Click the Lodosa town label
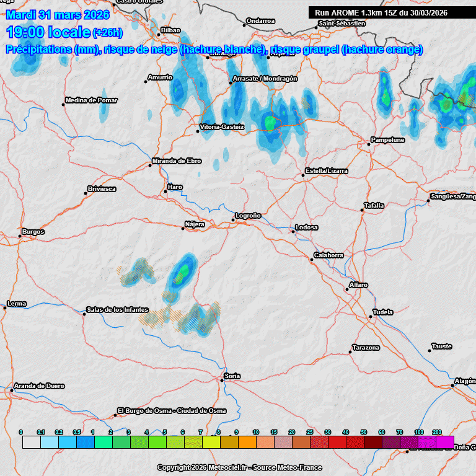Image resolution: width=476 pixels, height=476 pixels. pyautogui.click(x=307, y=227)
